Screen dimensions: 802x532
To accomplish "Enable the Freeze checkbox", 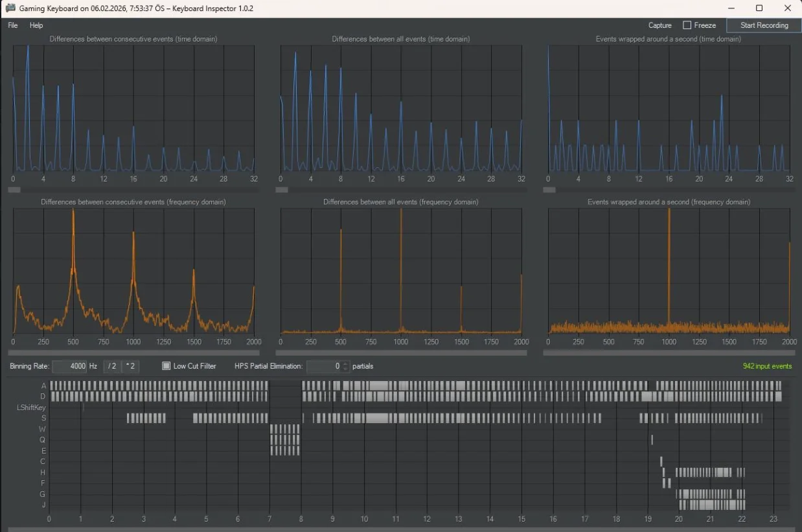I will coord(687,25).
